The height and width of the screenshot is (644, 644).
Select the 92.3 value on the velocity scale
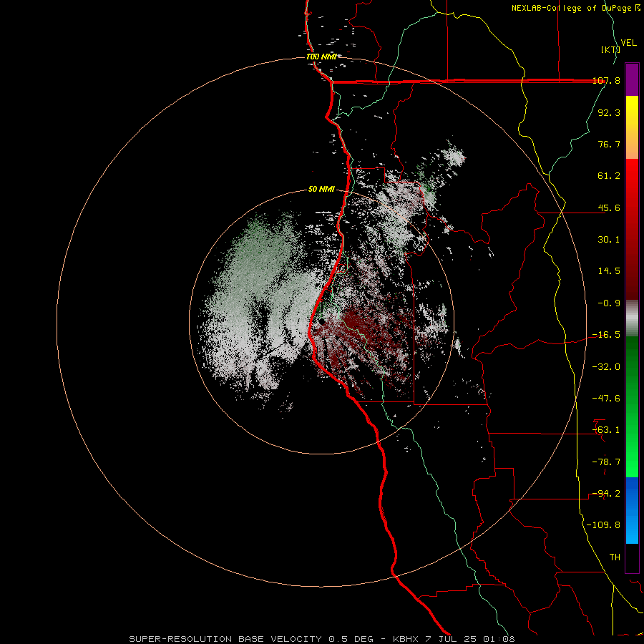[x=609, y=112]
